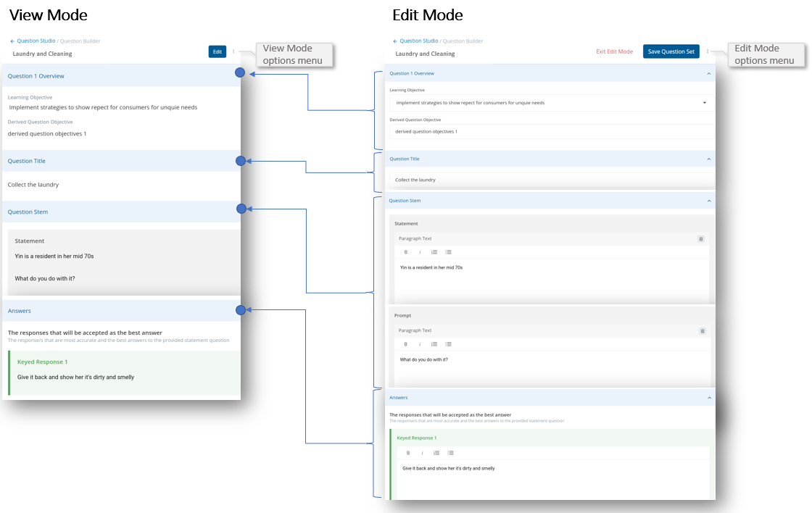
Task: Open options menu next to Save Question Set
Action: click(x=708, y=51)
